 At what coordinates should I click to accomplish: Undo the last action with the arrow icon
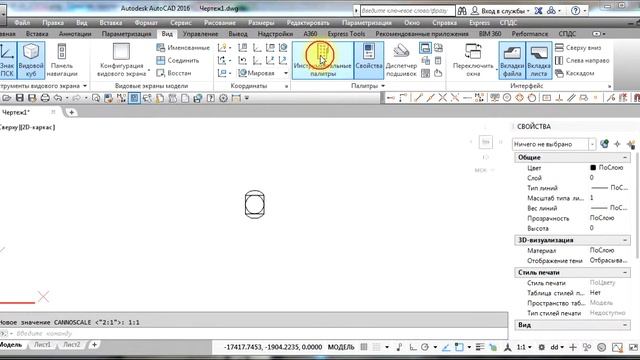[x=58, y=98]
